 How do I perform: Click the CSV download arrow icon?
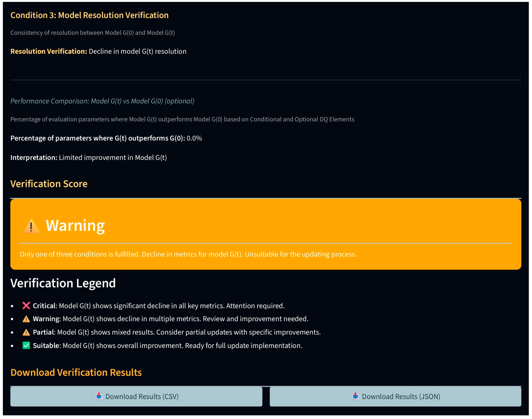tap(99, 396)
